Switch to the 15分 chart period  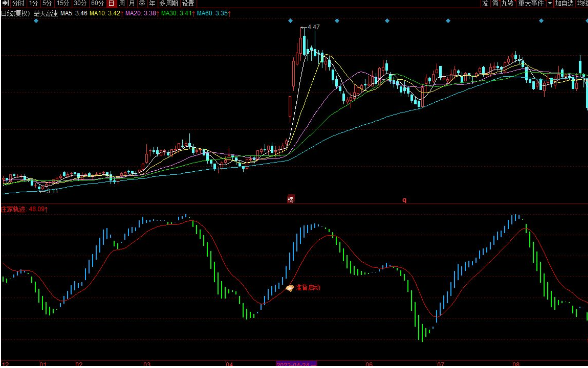pos(62,3)
